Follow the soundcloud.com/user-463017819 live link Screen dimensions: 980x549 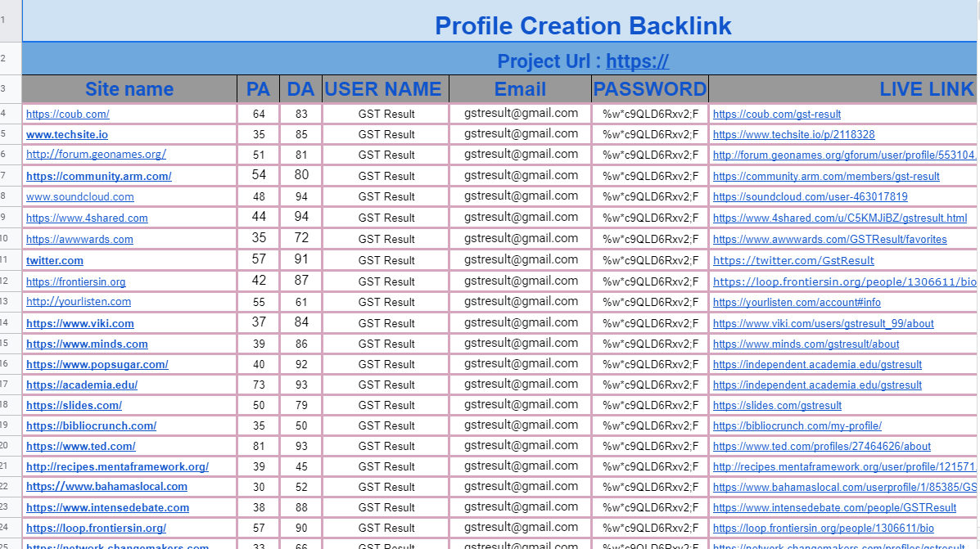[810, 196]
